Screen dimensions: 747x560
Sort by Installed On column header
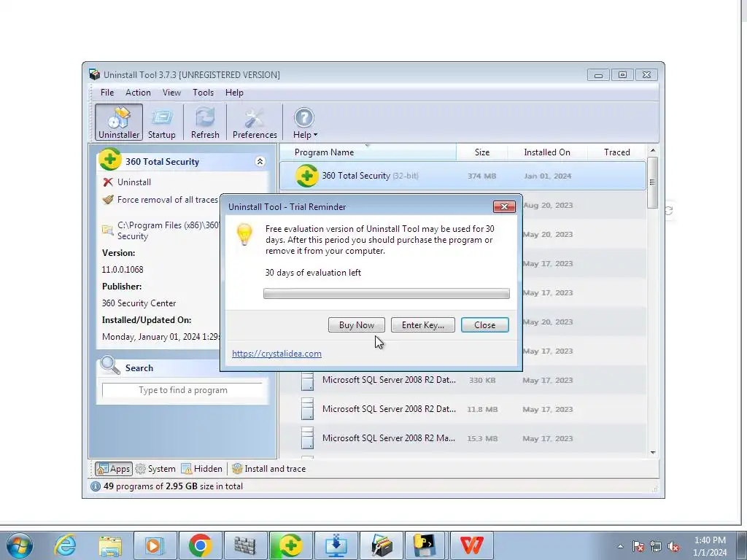click(547, 152)
